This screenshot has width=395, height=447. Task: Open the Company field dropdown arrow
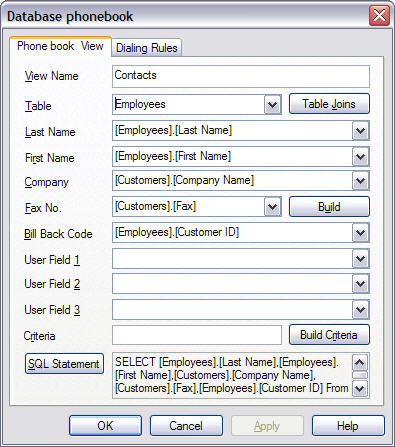point(360,181)
